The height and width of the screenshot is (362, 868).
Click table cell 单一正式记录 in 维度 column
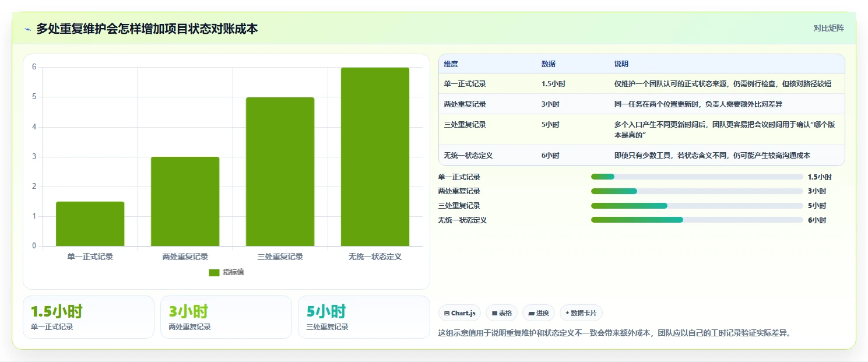tap(465, 84)
